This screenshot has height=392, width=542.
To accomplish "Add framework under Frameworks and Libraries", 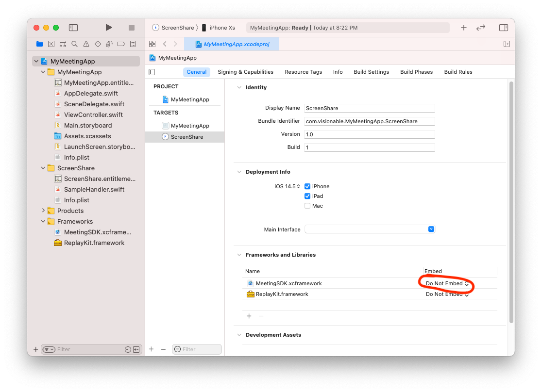I will tap(249, 316).
